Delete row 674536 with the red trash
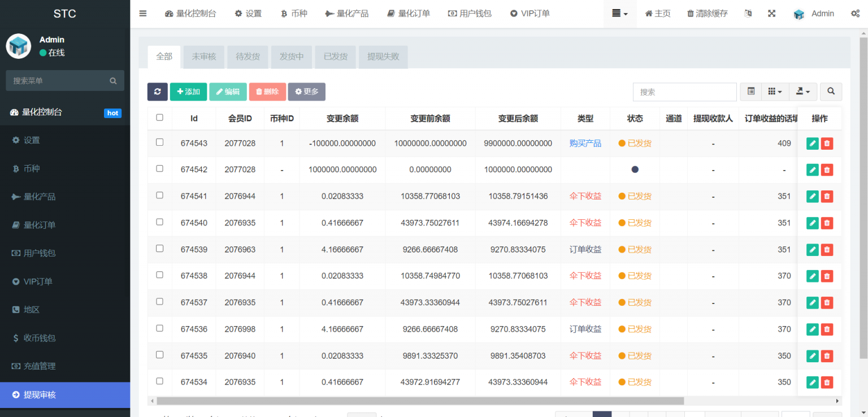This screenshot has width=868, height=417. (827, 329)
